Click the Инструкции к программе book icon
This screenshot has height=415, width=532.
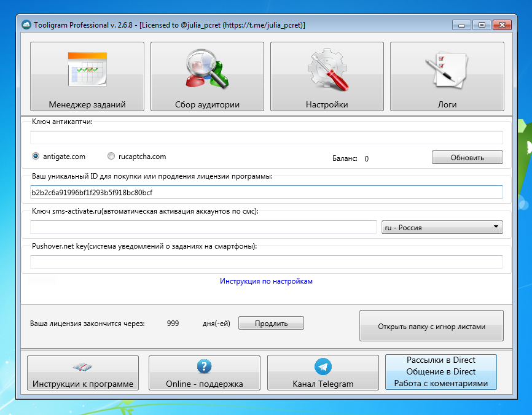(82, 367)
